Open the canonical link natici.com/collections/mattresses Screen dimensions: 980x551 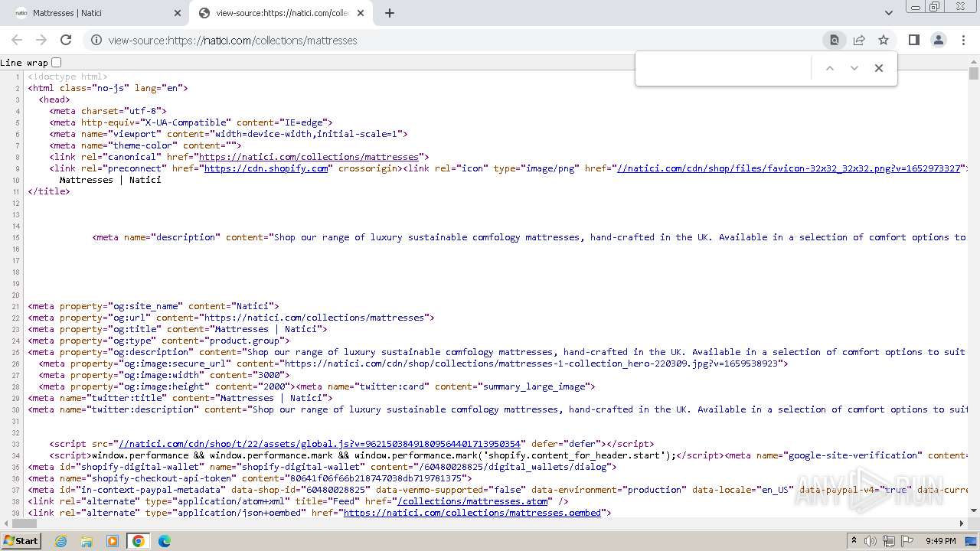[309, 157]
